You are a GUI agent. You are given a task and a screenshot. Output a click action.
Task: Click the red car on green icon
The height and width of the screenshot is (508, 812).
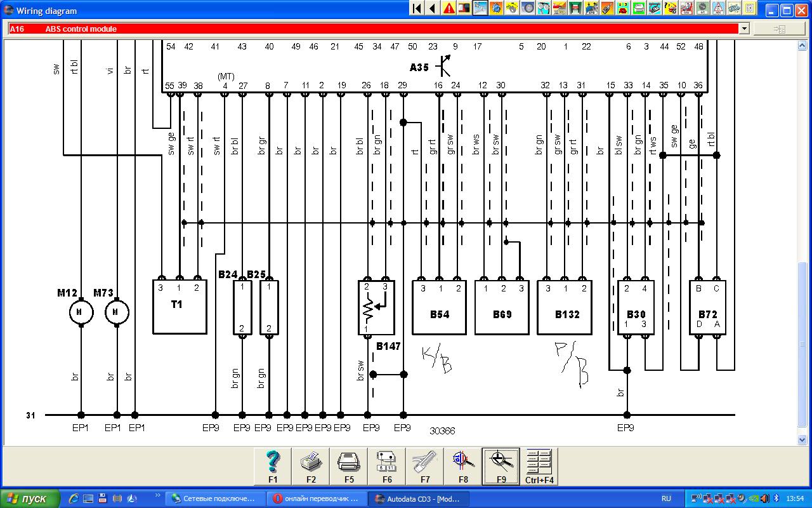pos(623,8)
